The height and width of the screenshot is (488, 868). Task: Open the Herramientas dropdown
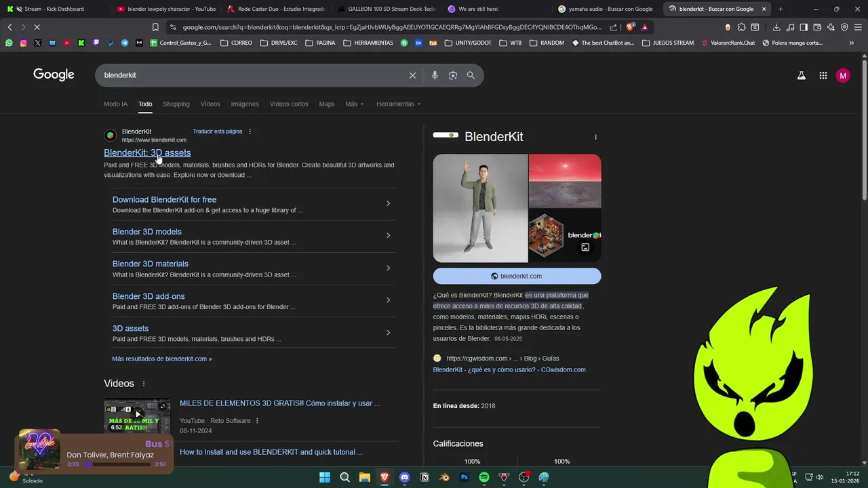pyautogui.click(x=398, y=104)
